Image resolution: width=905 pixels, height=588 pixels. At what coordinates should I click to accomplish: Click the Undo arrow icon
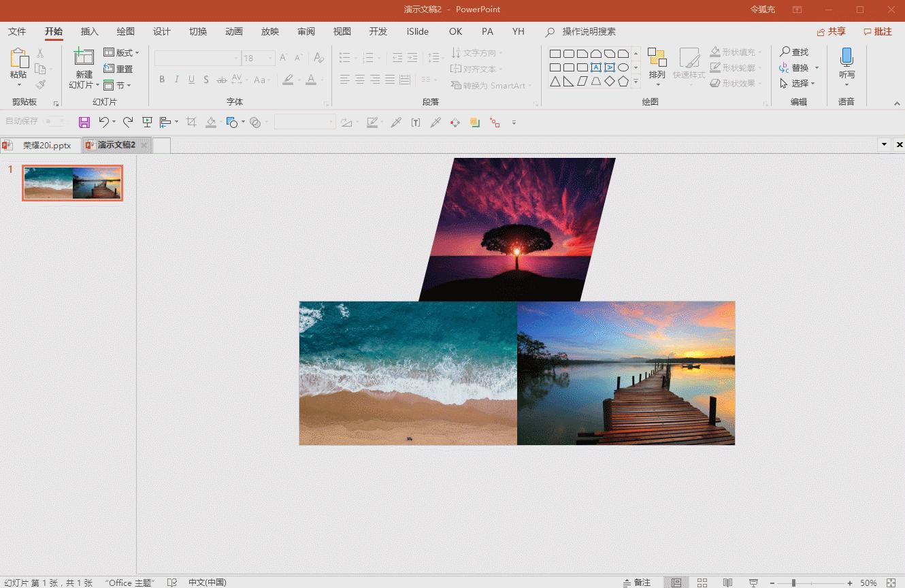point(103,122)
